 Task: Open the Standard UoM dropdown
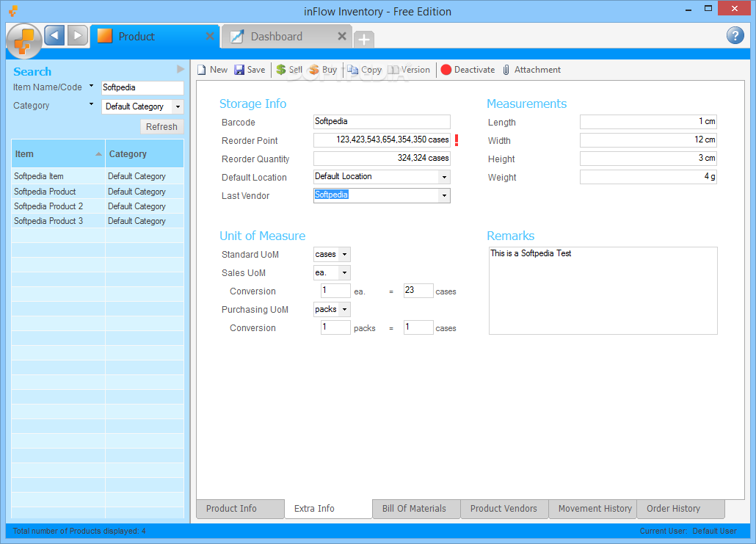click(x=344, y=254)
